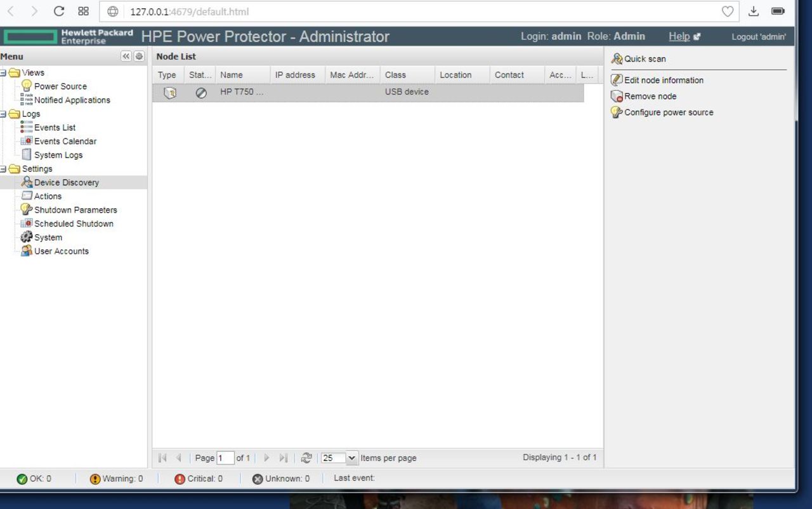Screen dimensions: 812x509
Task: Collapse the Menu panel with double-arrow
Action: tap(126, 56)
